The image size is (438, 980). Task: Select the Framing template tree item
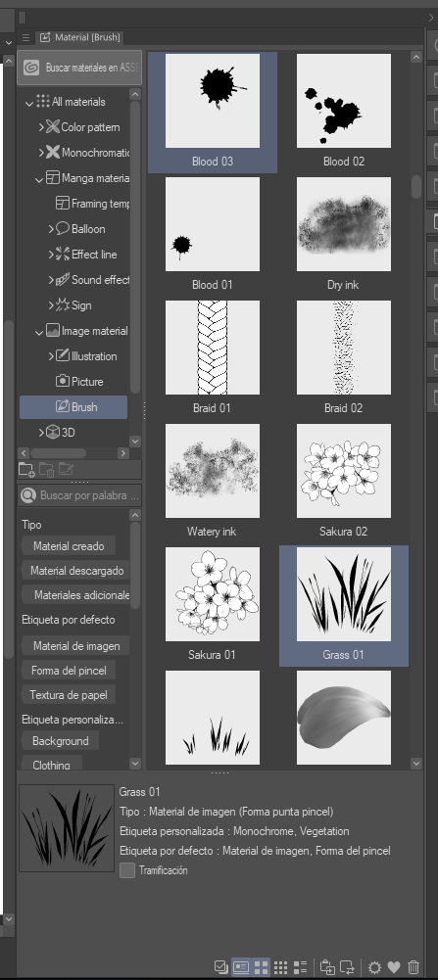click(93, 204)
